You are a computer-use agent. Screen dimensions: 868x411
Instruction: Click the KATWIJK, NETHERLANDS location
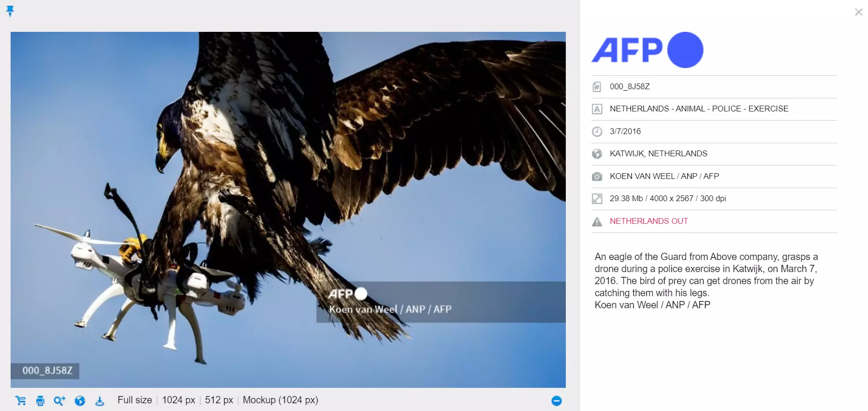[x=658, y=153]
